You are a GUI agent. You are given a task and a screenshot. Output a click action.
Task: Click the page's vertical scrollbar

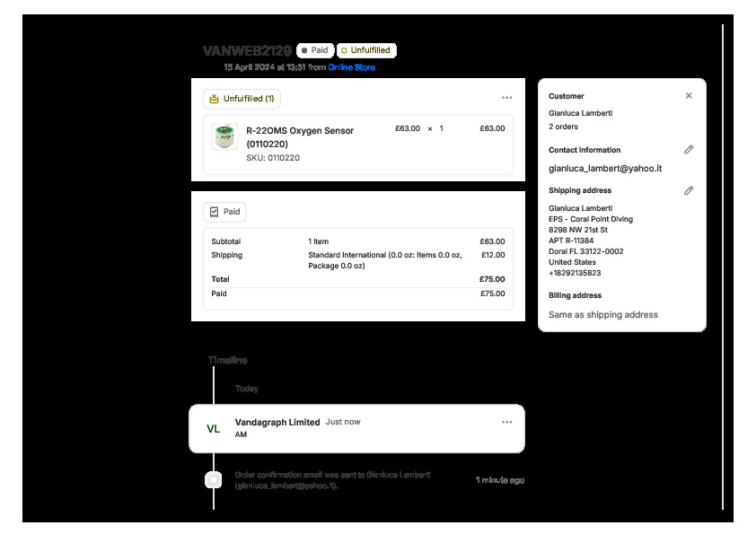(723, 269)
